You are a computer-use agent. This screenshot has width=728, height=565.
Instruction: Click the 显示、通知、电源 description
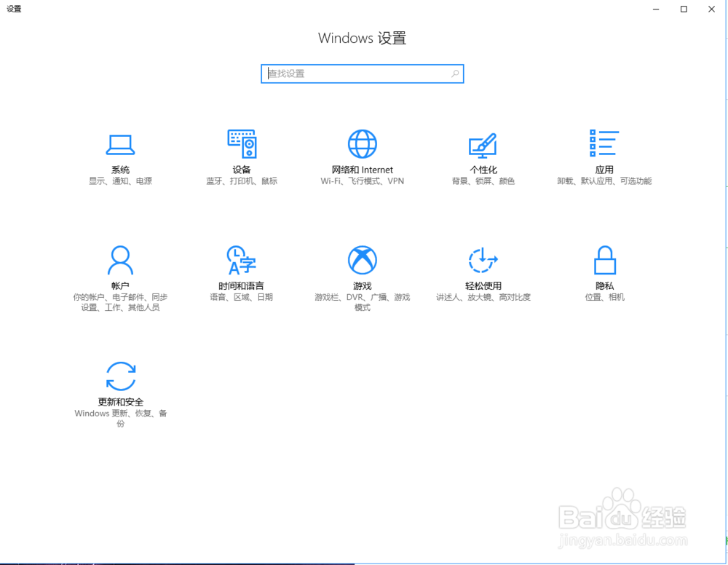point(121,181)
